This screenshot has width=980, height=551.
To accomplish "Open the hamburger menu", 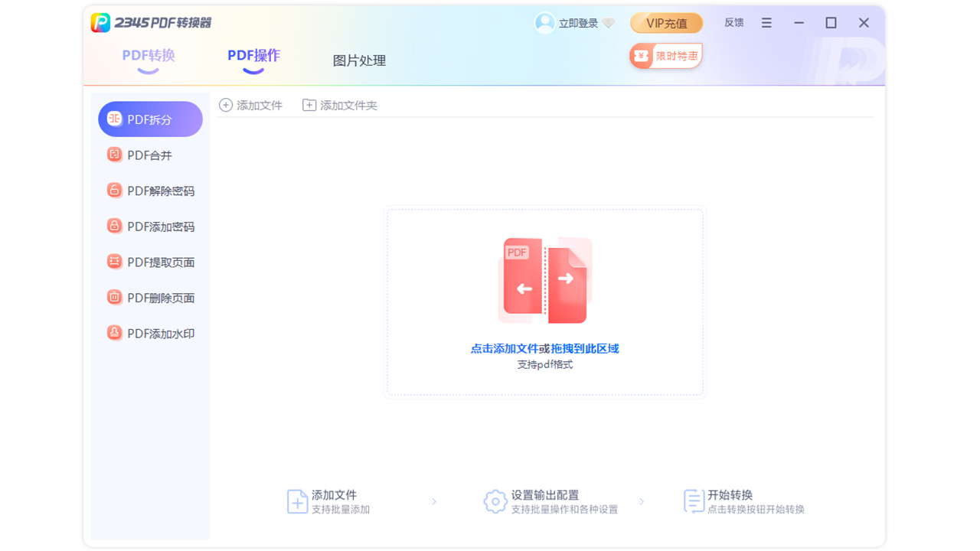I will [x=766, y=22].
